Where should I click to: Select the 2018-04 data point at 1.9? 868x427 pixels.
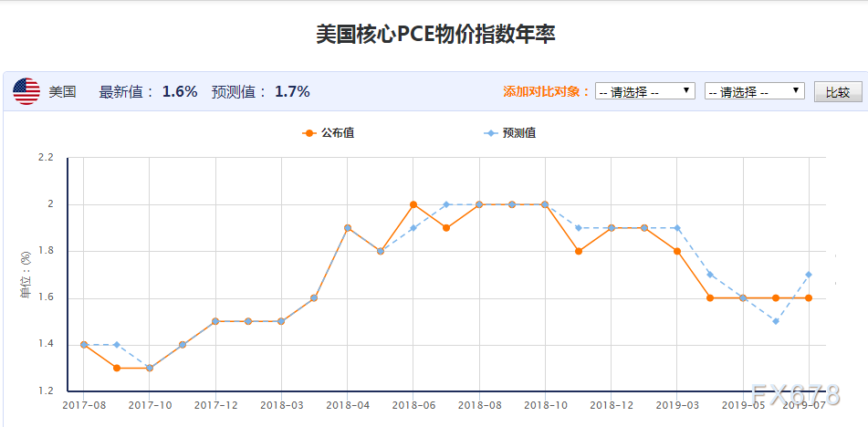[347, 228]
